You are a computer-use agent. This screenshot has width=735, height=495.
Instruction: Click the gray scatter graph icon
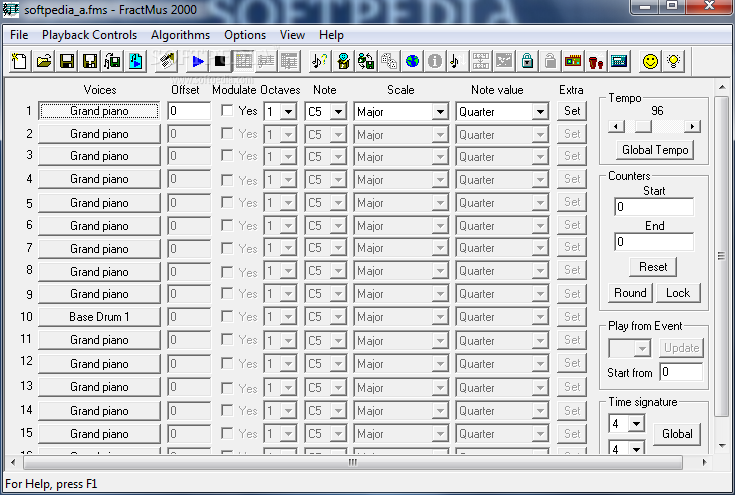point(504,61)
